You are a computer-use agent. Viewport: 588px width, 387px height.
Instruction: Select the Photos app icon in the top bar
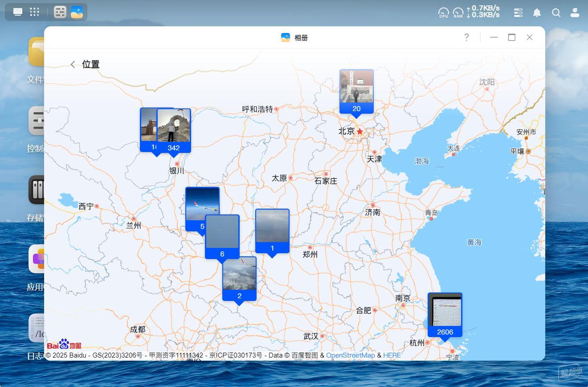click(x=77, y=12)
